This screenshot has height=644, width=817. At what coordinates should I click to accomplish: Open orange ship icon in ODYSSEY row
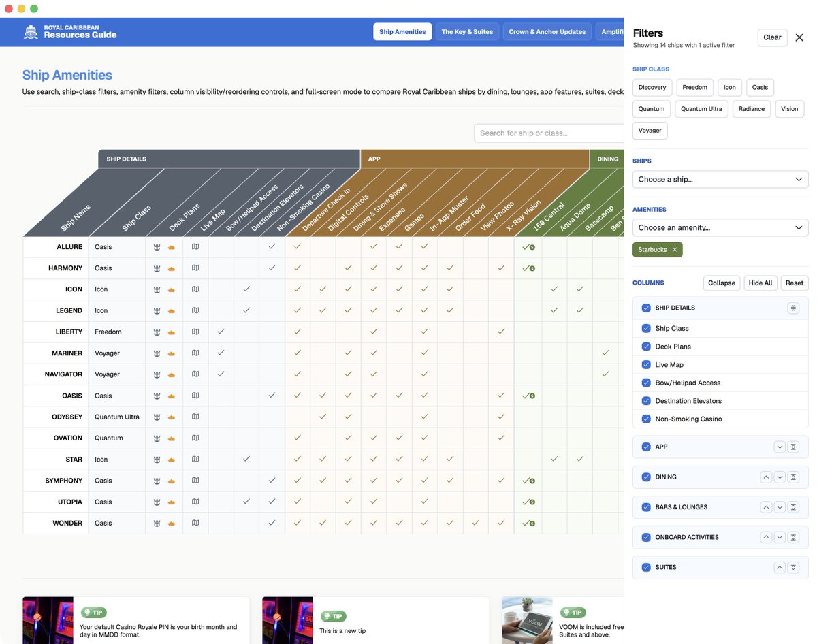[x=172, y=417]
